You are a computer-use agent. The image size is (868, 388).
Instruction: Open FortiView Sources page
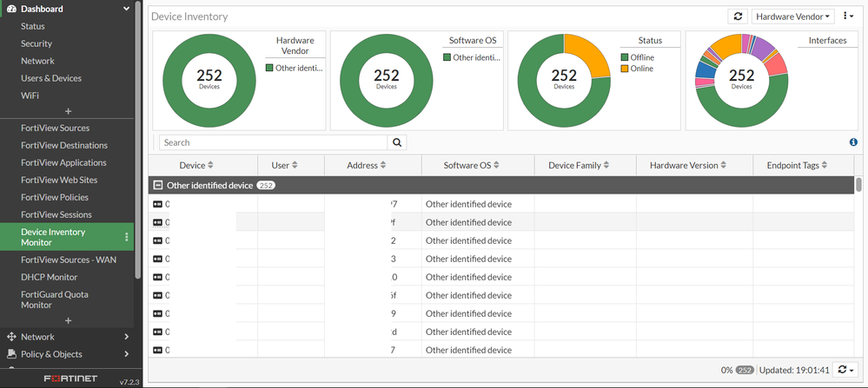coord(56,128)
